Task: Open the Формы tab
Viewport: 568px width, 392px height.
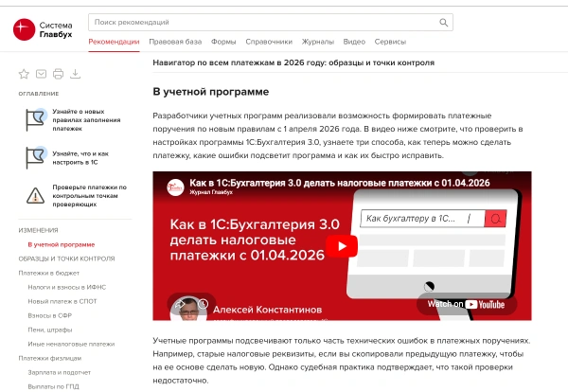Action: click(x=223, y=42)
